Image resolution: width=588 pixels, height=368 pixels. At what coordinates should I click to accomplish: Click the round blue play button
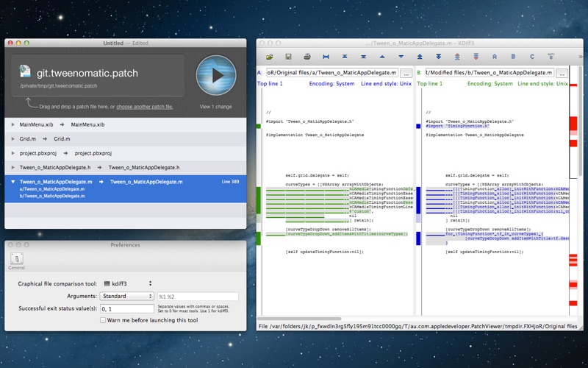216,76
